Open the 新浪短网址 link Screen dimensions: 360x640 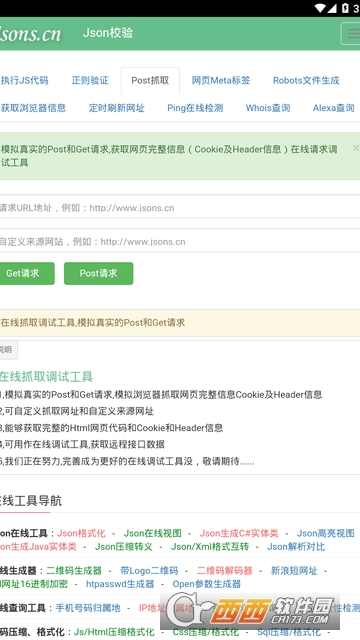(294, 570)
